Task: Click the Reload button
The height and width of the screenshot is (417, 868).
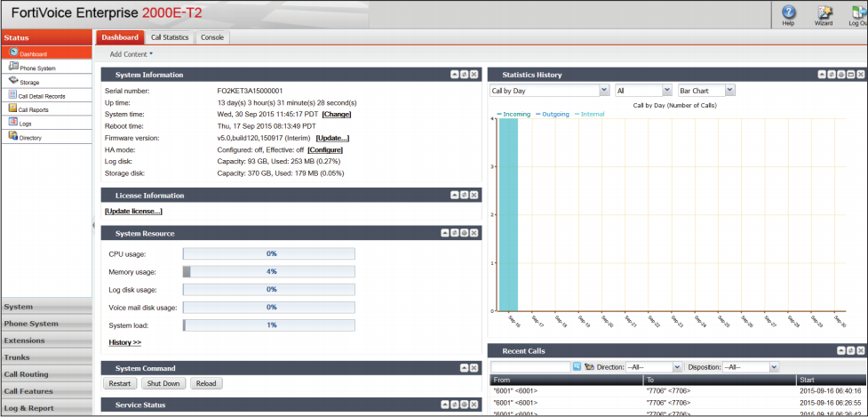Action: click(206, 383)
